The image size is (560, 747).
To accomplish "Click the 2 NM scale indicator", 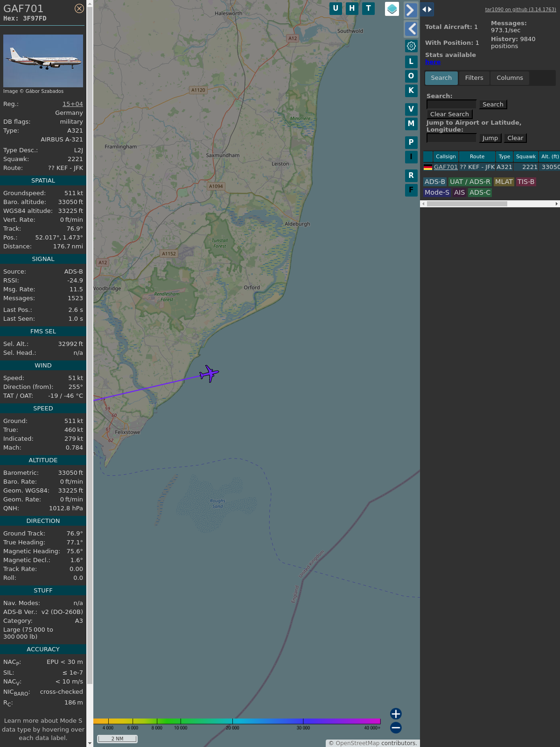I will 117,739.
